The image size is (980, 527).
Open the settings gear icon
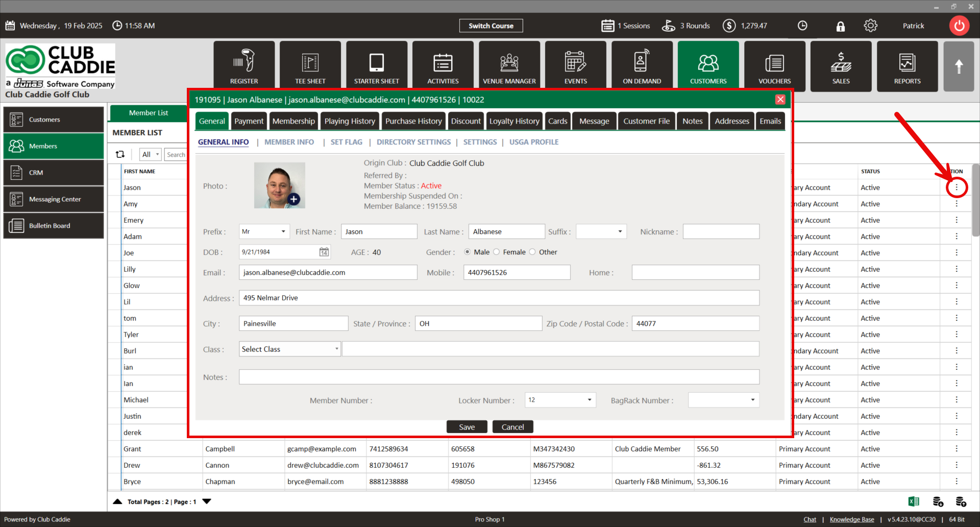point(871,26)
